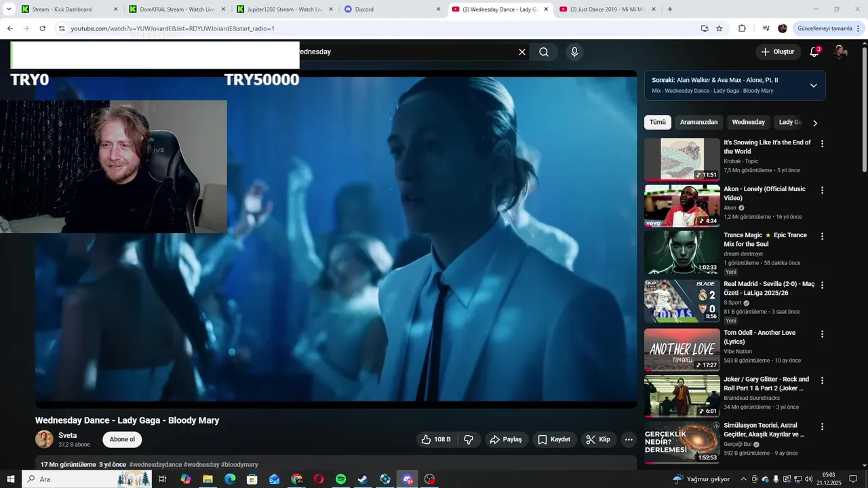Image resolution: width=868 pixels, height=488 pixels.
Task: Open the tab search dropdown arrow
Action: [x=9, y=9]
